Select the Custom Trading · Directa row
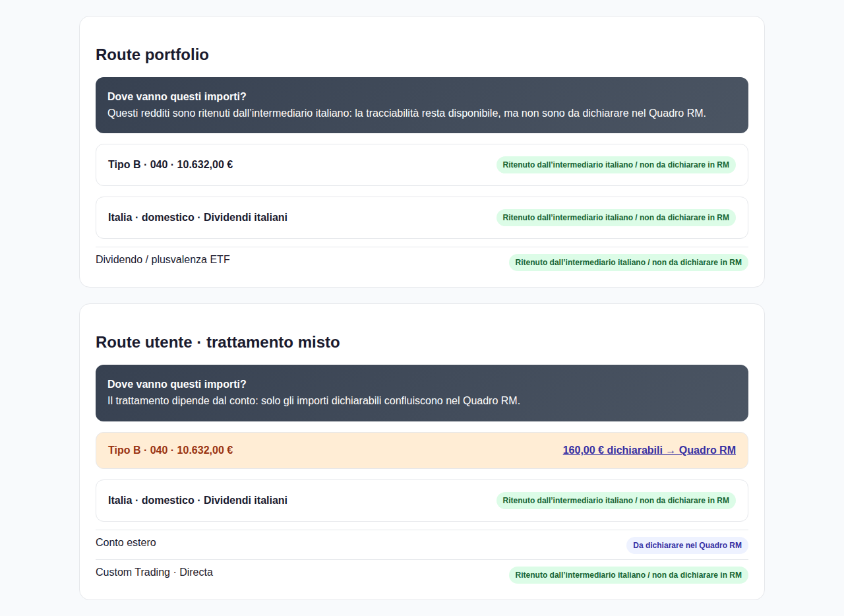The image size is (844, 616). point(422,574)
